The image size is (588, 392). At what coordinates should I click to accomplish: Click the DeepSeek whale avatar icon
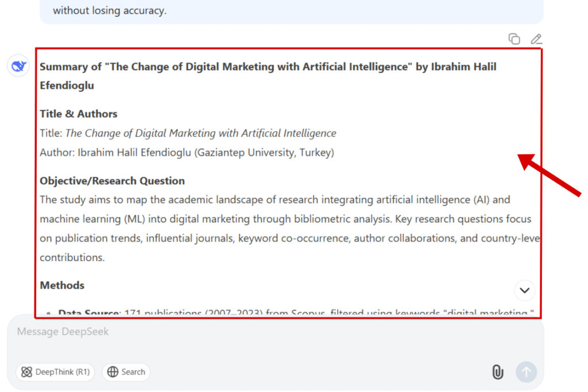(18, 67)
